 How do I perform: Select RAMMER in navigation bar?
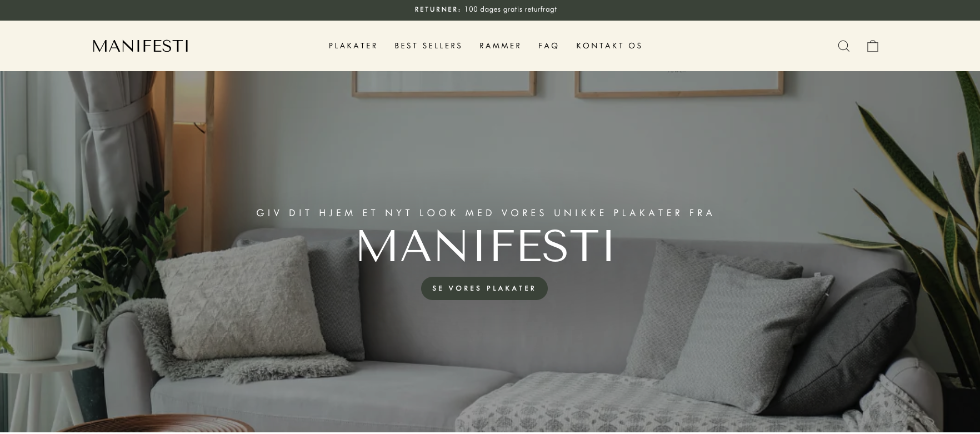(x=501, y=46)
